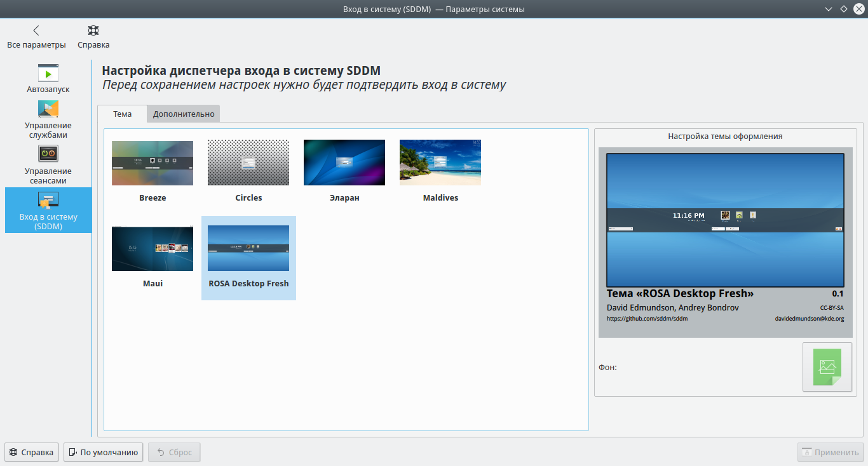Select the ROSA Desktop Fresh theme
Screen dimensions: 868x466
[248, 249]
